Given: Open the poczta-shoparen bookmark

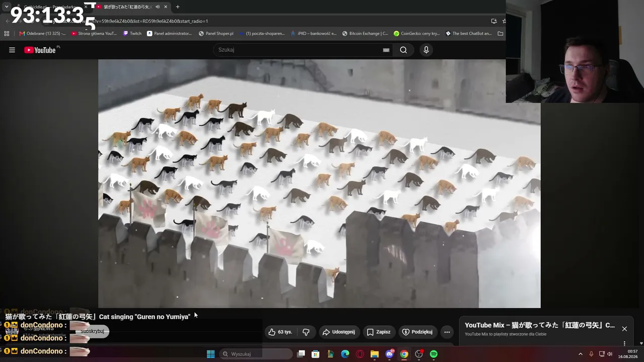Looking at the screenshot, I should coord(263,34).
